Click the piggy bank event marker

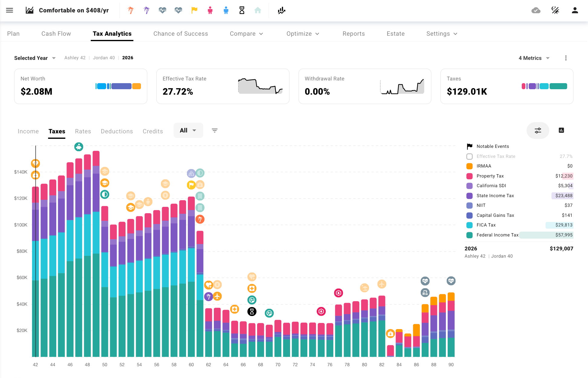click(79, 147)
